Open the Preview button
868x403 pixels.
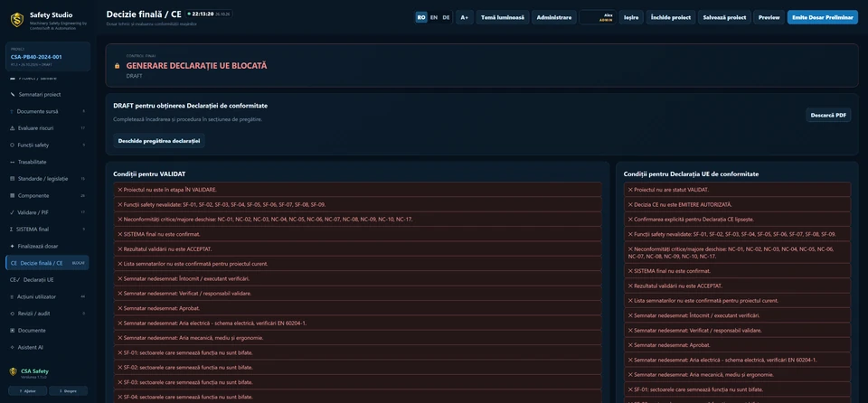coord(769,17)
